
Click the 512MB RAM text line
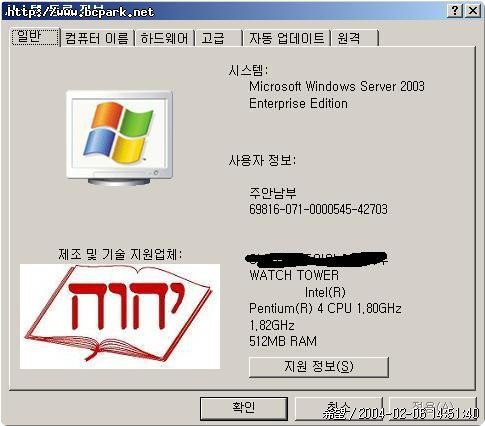click(283, 341)
